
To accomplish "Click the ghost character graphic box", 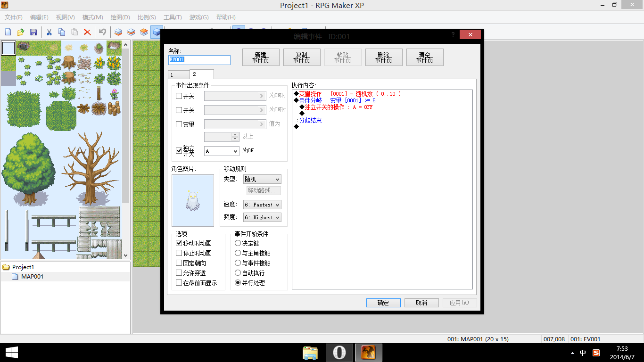I will coord(193,200).
